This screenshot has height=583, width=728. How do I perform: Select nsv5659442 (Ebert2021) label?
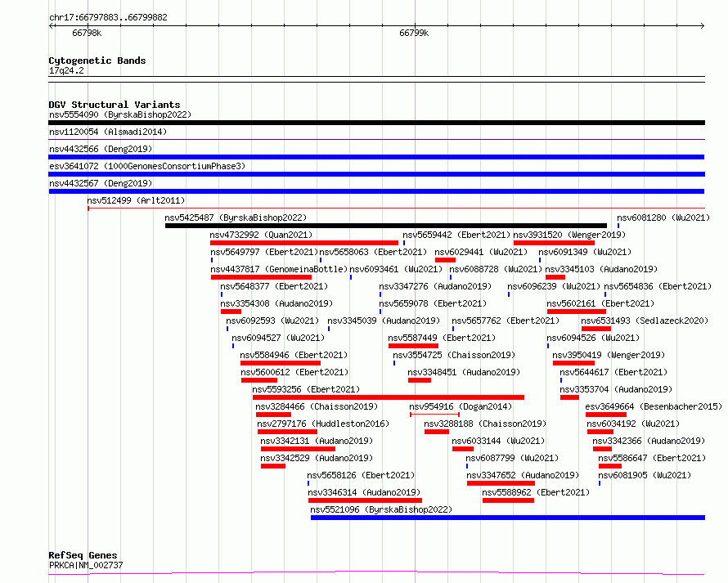click(x=456, y=235)
